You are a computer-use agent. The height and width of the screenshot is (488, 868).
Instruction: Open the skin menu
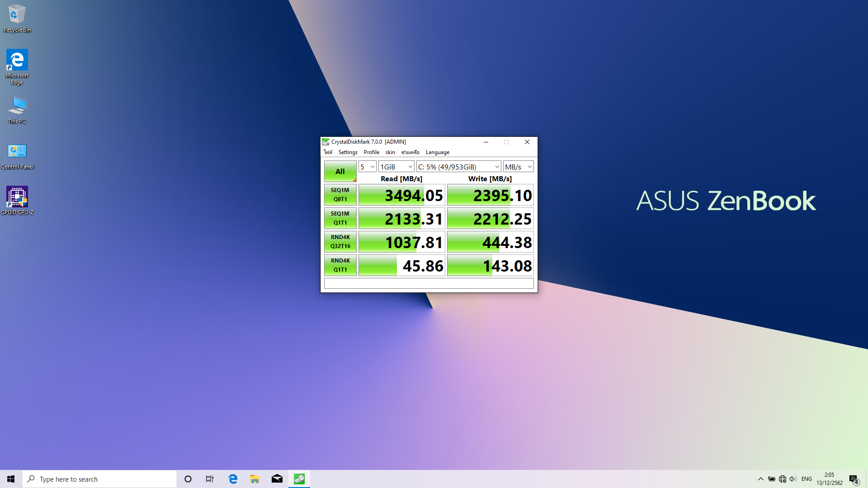click(390, 152)
